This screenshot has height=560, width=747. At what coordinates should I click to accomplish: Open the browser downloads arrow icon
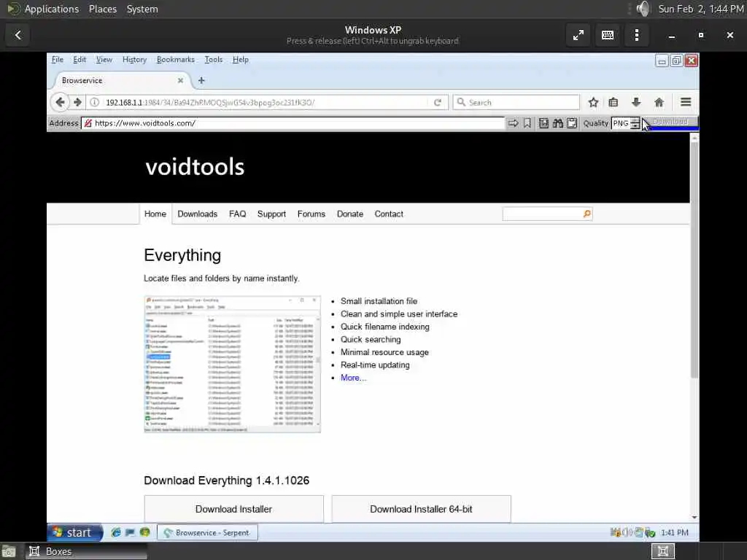click(636, 102)
